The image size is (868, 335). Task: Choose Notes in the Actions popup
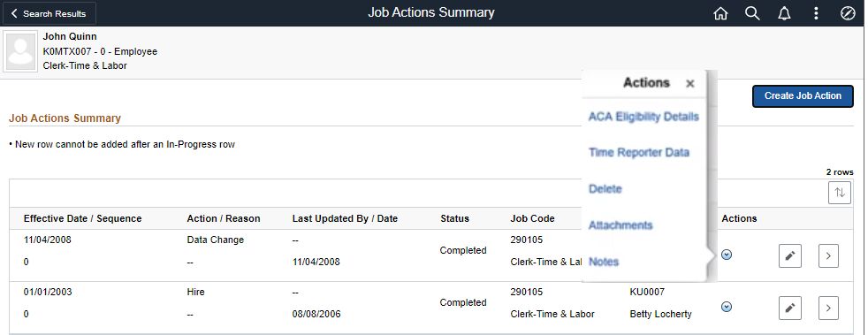click(x=604, y=262)
